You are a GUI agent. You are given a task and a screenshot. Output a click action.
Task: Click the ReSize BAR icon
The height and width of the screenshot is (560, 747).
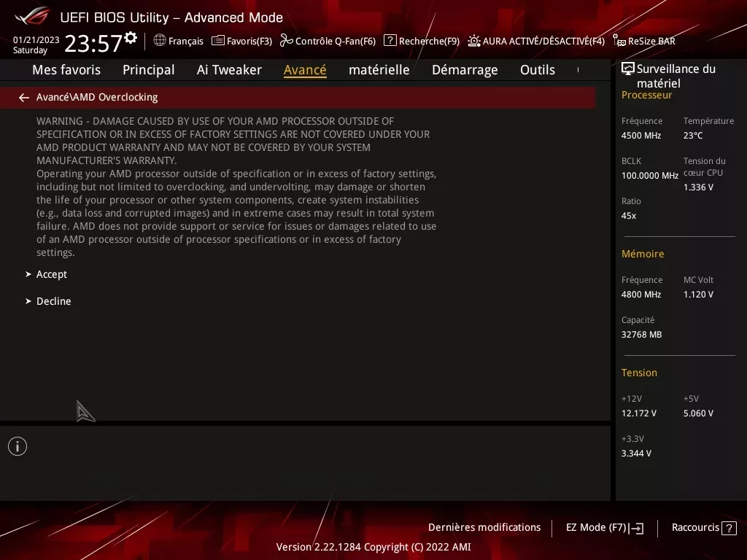(619, 42)
